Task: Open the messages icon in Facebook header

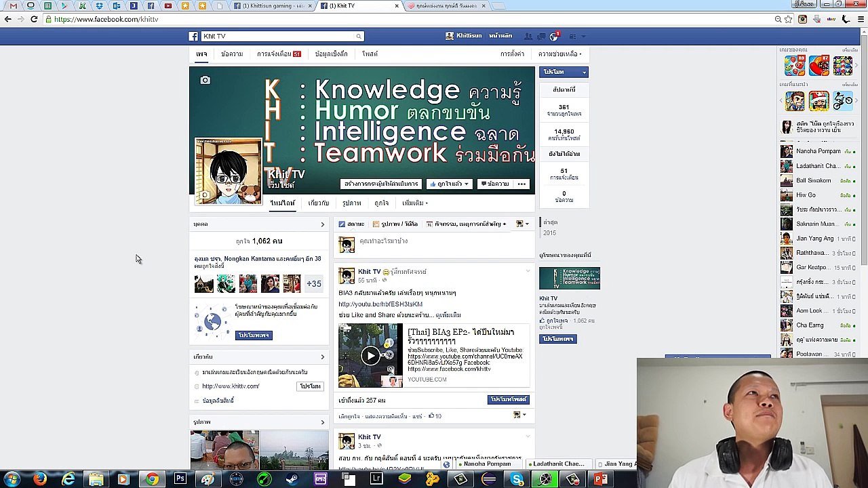Action: pos(541,36)
